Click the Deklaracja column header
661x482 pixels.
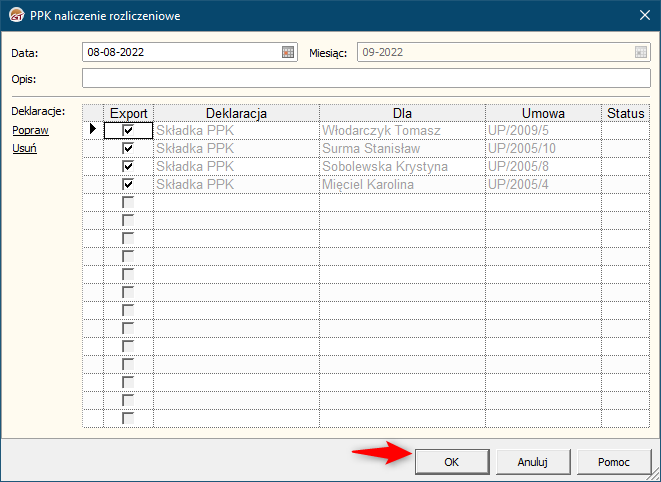(x=236, y=113)
